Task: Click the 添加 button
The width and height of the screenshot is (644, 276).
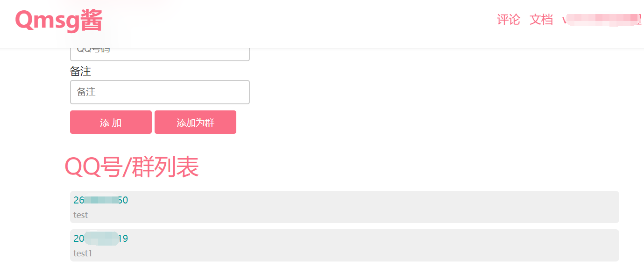Action: tap(111, 122)
